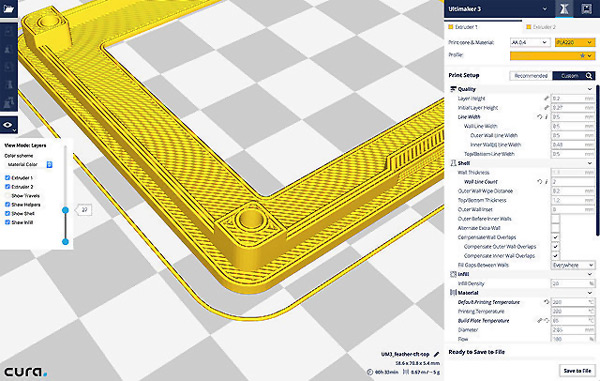Click the Wall Line Count value field

[x=573, y=182]
